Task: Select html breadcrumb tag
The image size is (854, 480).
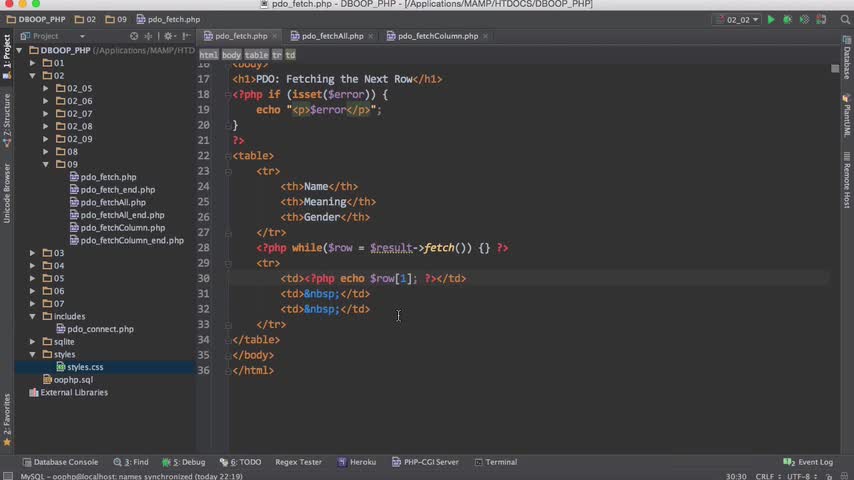Action: click(x=209, y=55)
